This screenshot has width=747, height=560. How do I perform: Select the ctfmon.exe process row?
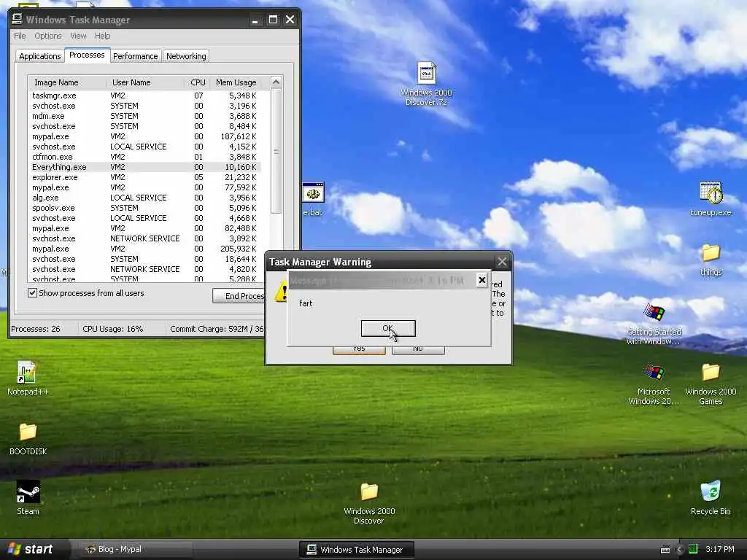coord(144,157)
